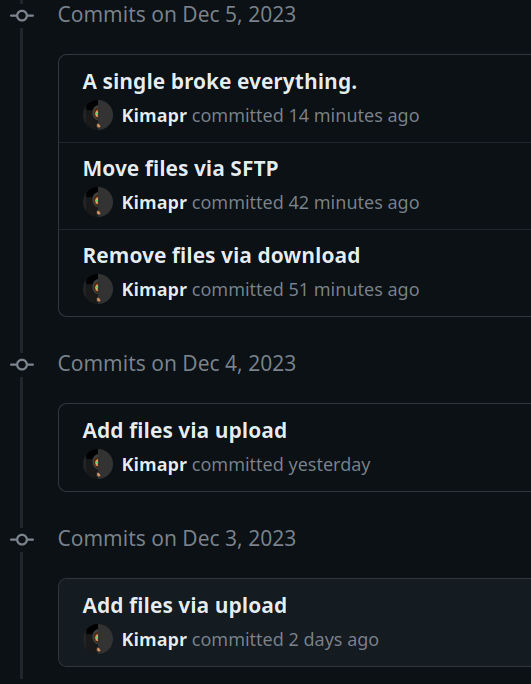This screenshot has width=531, height=684.
Task: Open the Dec 4 "Add files via upload" commit
Action: point(185,431)
